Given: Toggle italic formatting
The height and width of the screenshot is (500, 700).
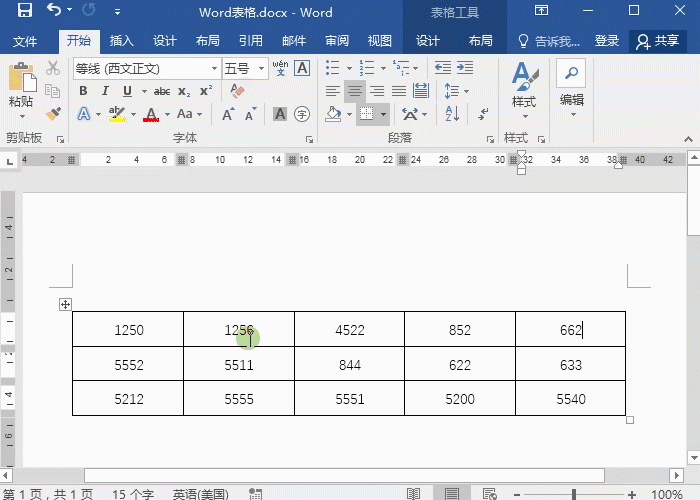Looking at the screenshot, I should coord(105,91).
